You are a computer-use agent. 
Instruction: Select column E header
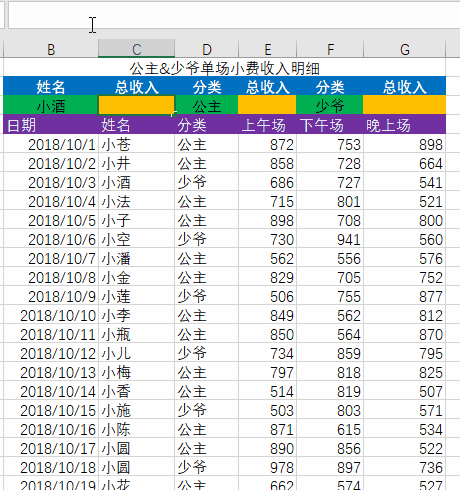(x=267, y=49)
